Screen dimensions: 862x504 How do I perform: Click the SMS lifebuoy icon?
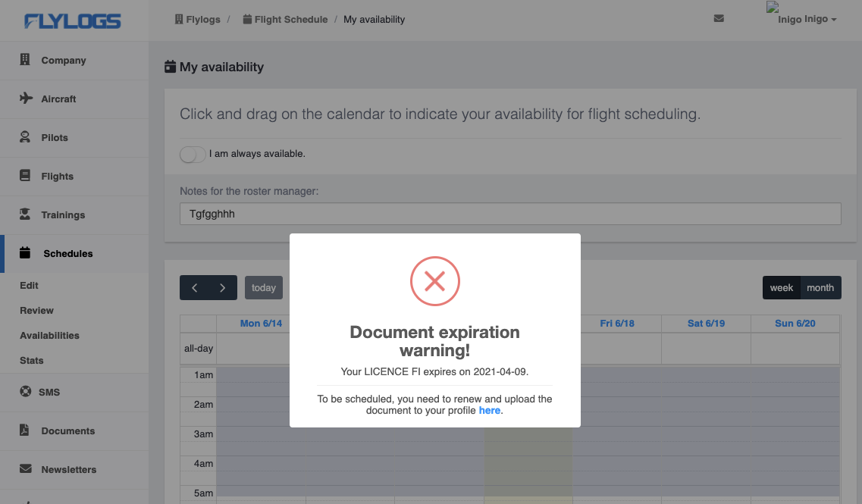tap(25, 392)
